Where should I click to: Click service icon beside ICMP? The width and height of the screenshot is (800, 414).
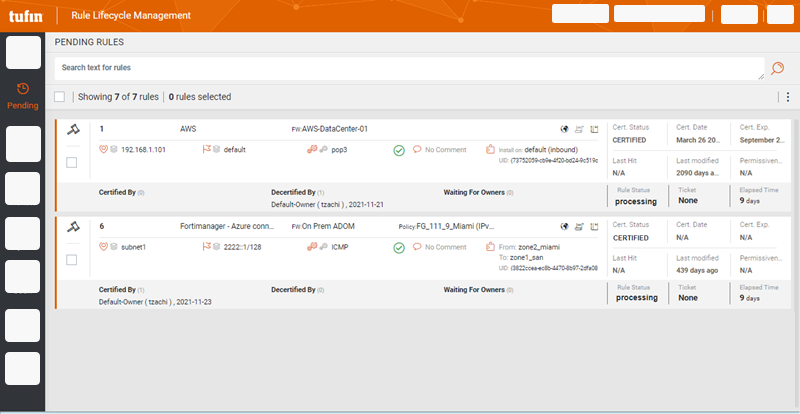311,247
